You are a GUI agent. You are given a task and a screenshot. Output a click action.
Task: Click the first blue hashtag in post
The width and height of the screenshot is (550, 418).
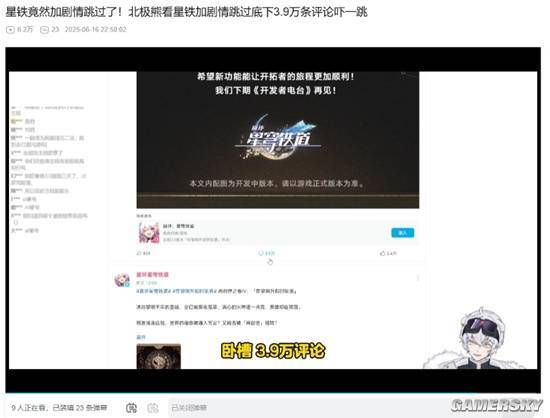click(x=153, y=291)
